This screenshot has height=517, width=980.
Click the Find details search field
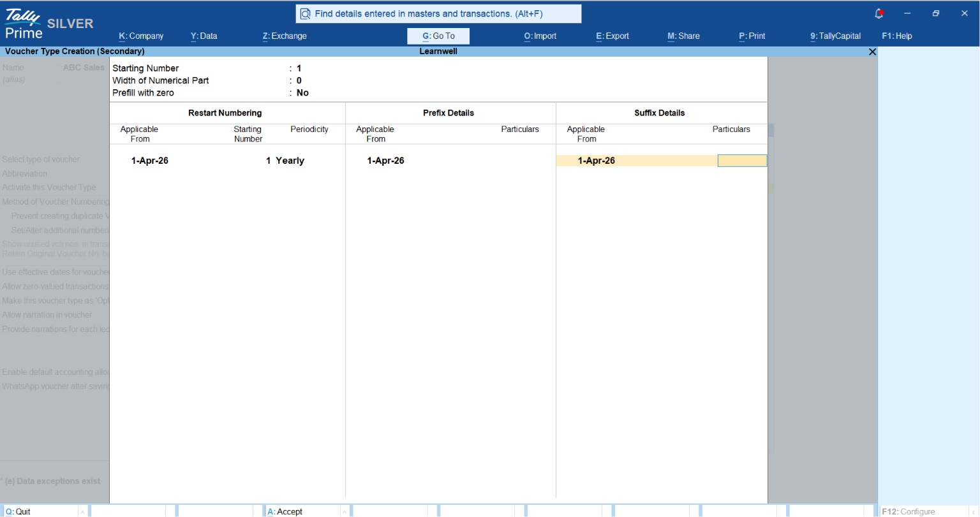(438, 13)
